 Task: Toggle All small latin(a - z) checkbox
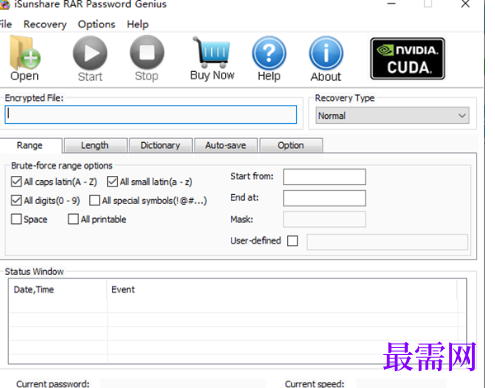[x=112, y=182]
